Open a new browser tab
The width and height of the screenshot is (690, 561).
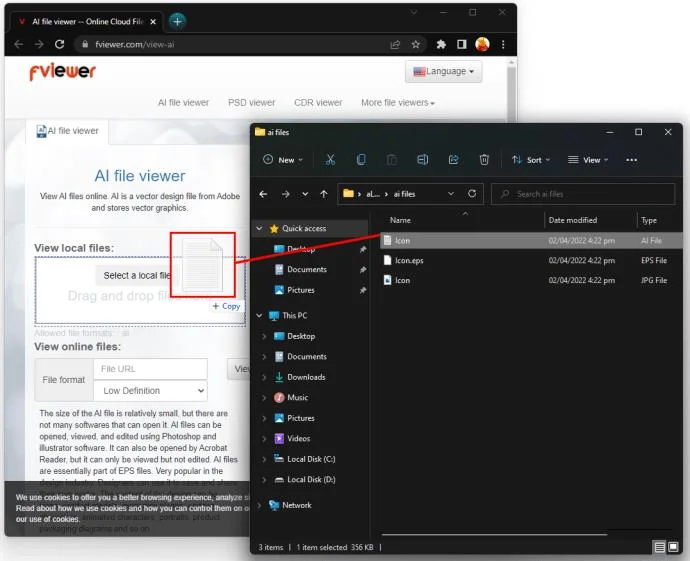[177, 21]
